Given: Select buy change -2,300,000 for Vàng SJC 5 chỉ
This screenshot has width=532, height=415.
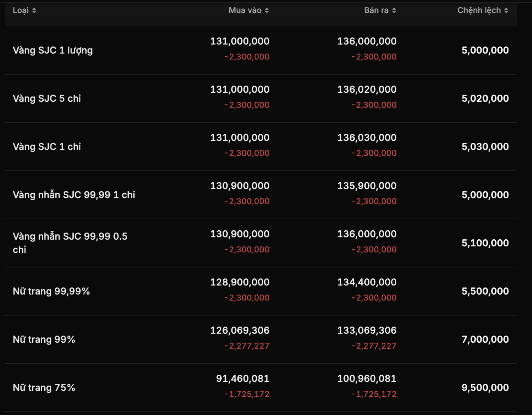Looking at the screenshot, I should 247,105.
